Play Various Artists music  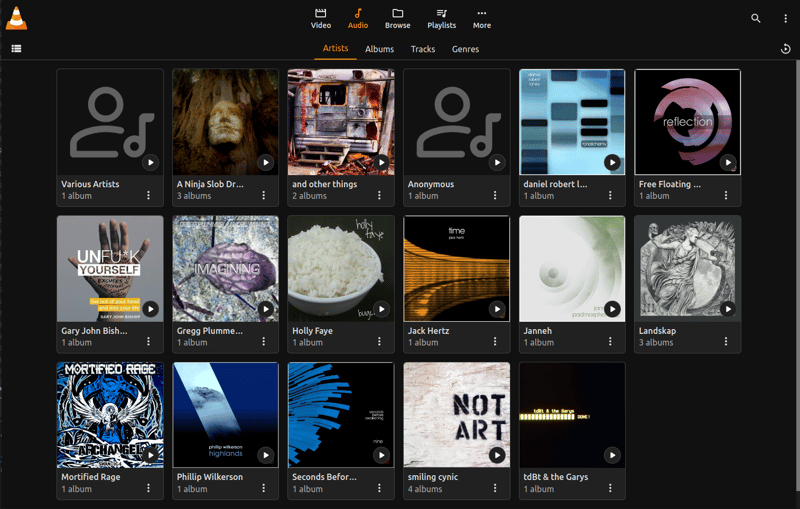click(x=150, y=163)
